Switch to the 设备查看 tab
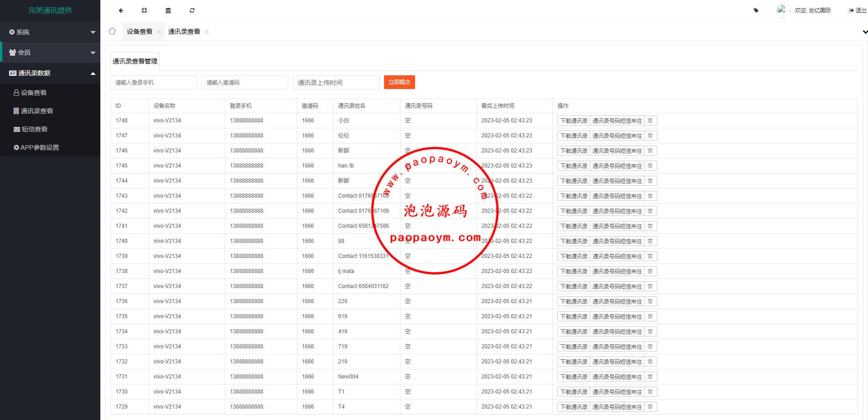 (x=139, y=31)
